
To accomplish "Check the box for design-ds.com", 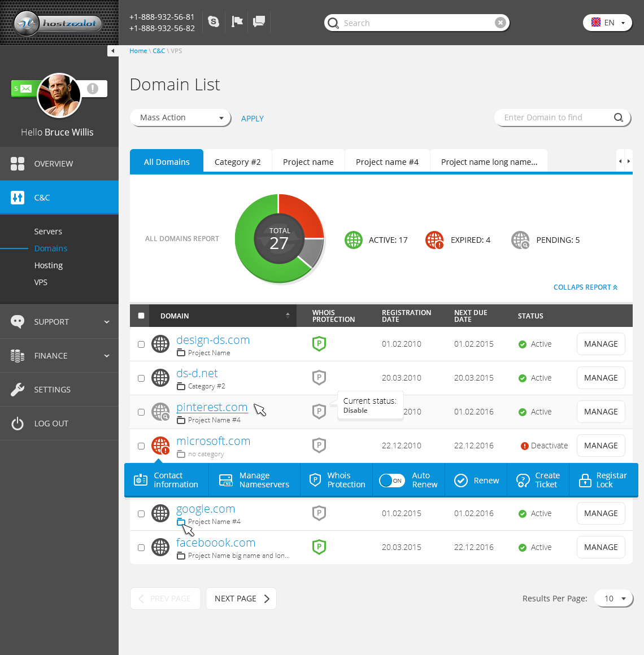I will point(141,344).
